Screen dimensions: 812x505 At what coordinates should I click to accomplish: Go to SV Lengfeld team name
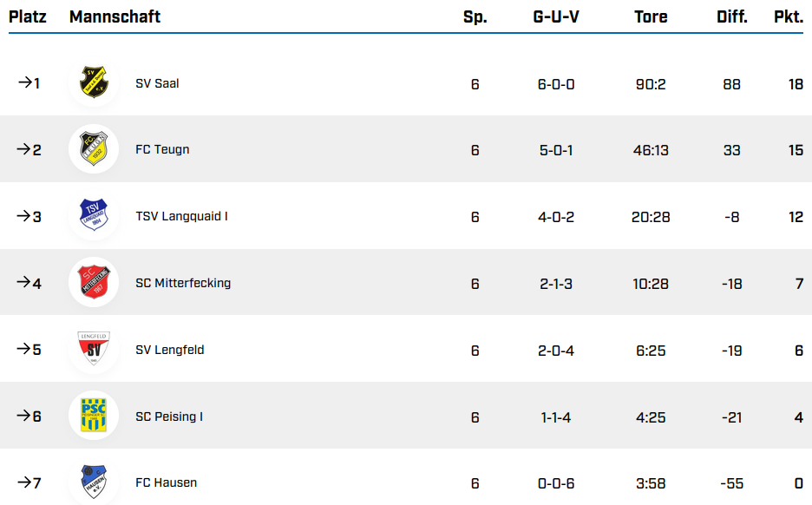pos(169,350)
